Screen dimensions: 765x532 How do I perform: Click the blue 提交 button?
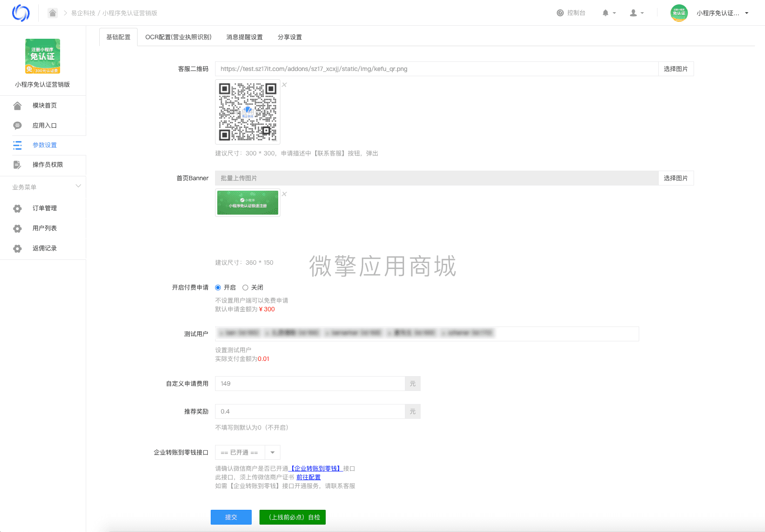click(x=231, y=517)
